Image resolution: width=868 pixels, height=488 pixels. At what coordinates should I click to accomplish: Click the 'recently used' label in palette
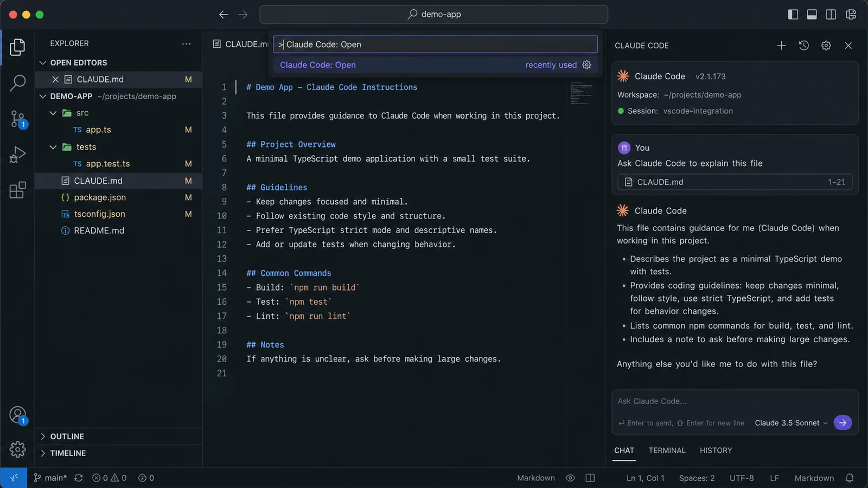[551, 65]
